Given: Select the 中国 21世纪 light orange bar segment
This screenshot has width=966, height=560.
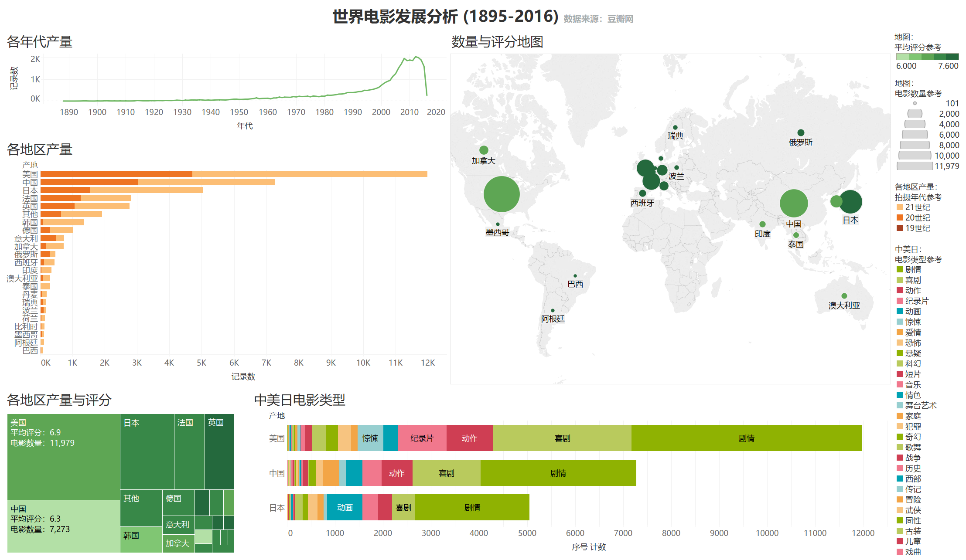Looking at the screenshot, I should click(x=207, y=182).
